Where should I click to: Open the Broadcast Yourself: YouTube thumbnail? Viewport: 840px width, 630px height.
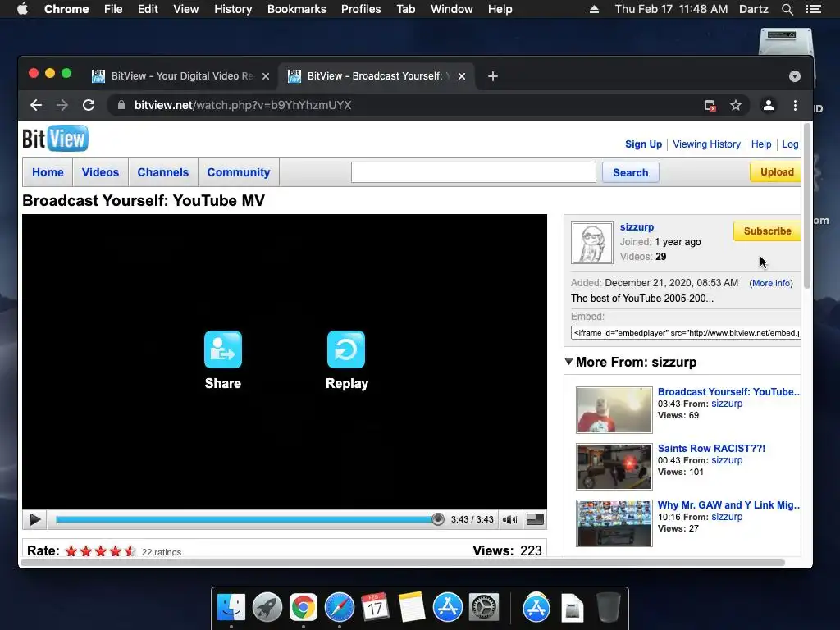pos(614,410)
